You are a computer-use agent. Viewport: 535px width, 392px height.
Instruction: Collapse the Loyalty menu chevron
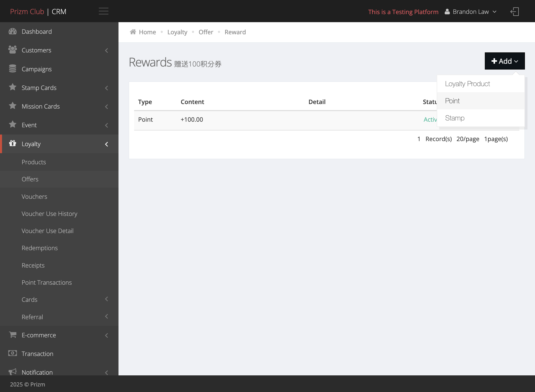(107, 144)
